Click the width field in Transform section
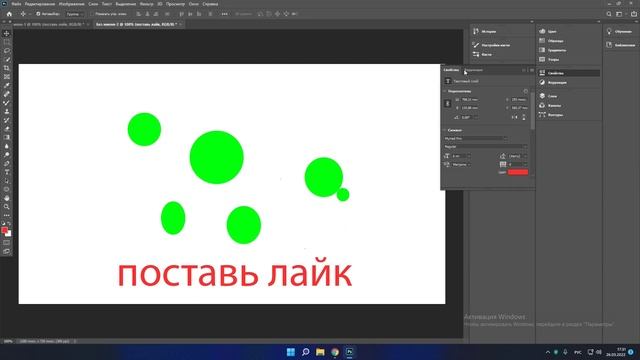Screen dimensions: 640x360 [469, 100]
